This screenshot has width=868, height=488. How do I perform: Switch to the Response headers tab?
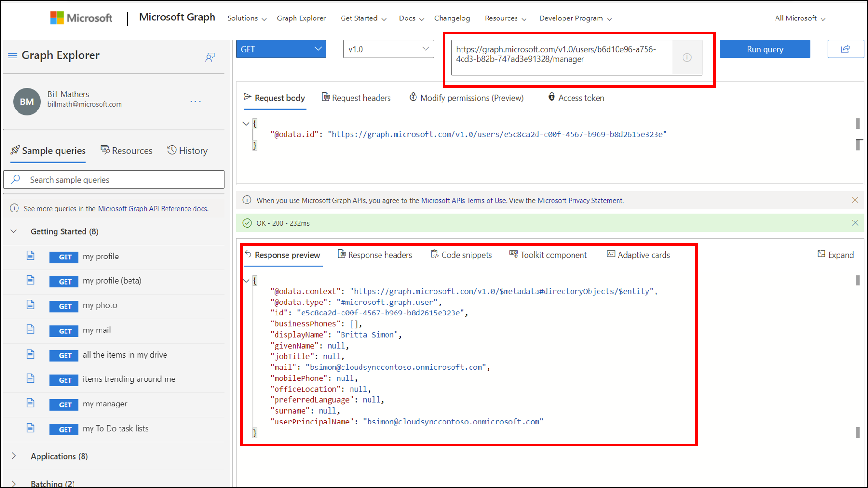click(375, 255)
